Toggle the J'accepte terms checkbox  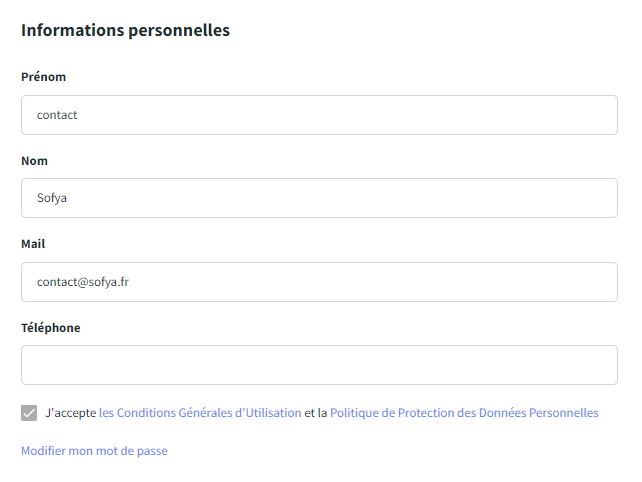[x=29, y=413]
